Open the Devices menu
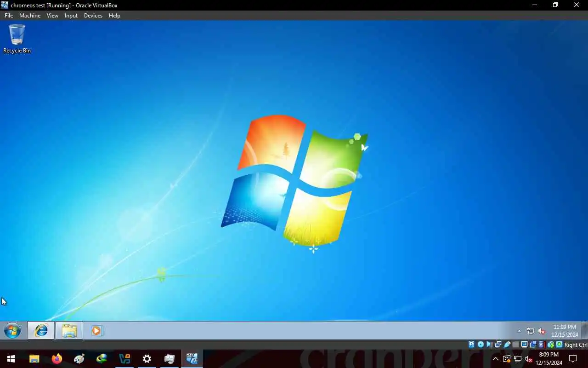 pyautogui.click(x=93, y=15)
